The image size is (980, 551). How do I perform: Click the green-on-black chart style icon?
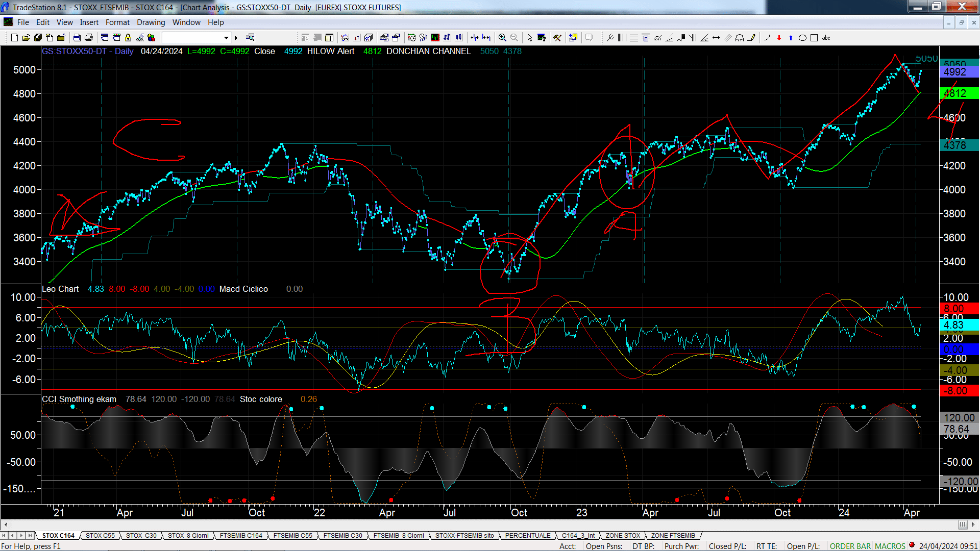pyautogui.click(x=435, y=37)
